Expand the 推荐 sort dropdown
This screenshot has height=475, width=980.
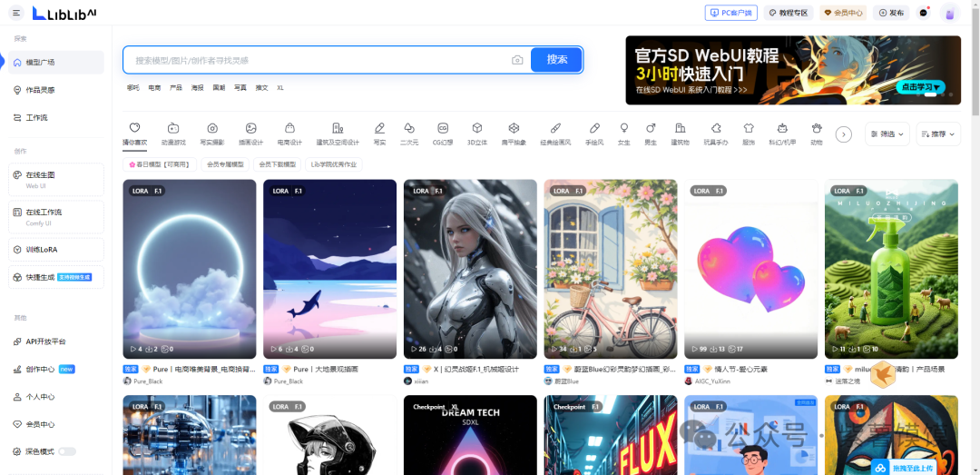coord(937,134)
